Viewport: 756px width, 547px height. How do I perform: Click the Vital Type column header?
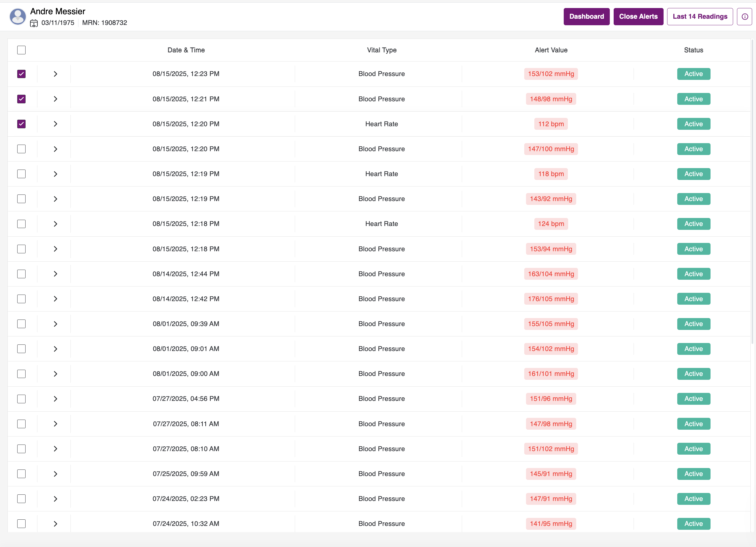(381, 50)
